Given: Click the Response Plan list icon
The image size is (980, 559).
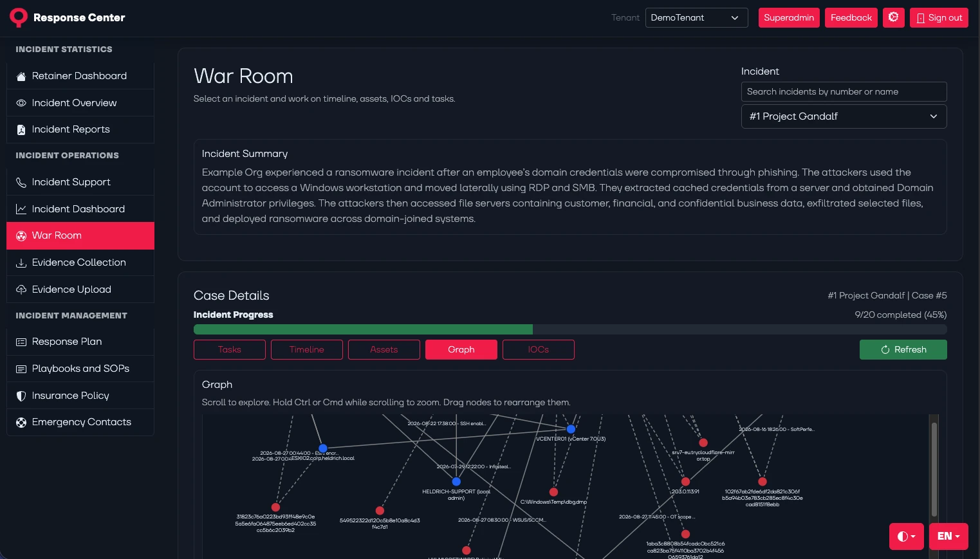Looking at the screenshot, I should click(21, 342).
